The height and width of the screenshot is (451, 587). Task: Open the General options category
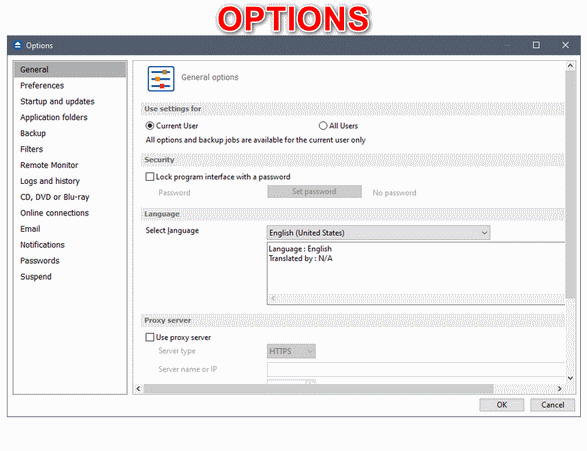(70, 70)
